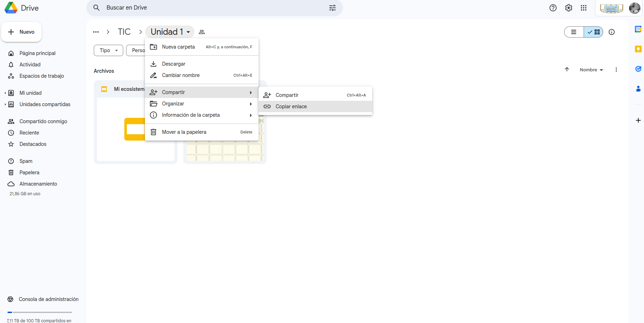Open Drive help icon

pos(553,8)
